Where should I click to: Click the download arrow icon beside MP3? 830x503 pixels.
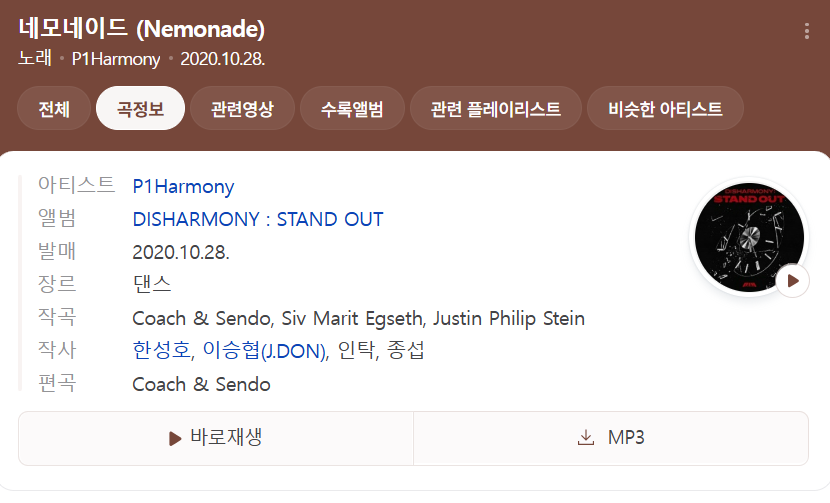coord(585,438)
